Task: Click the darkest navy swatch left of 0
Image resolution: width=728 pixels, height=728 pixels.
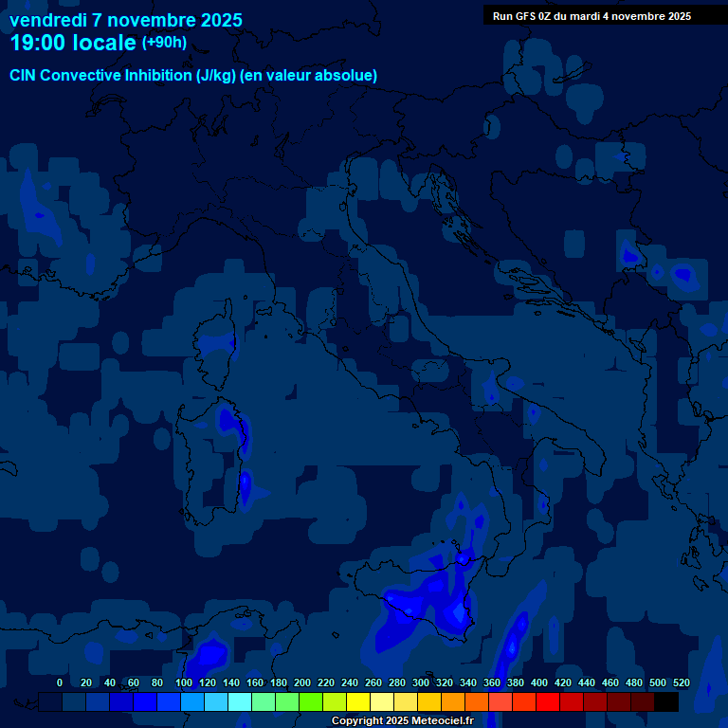Action: (x=50, y=701)
